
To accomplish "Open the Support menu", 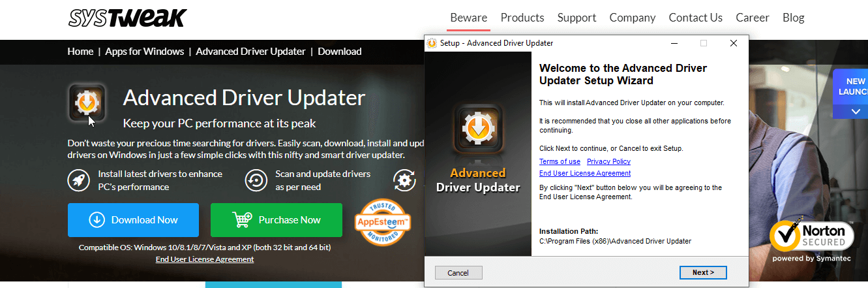I will pos(576,18).
